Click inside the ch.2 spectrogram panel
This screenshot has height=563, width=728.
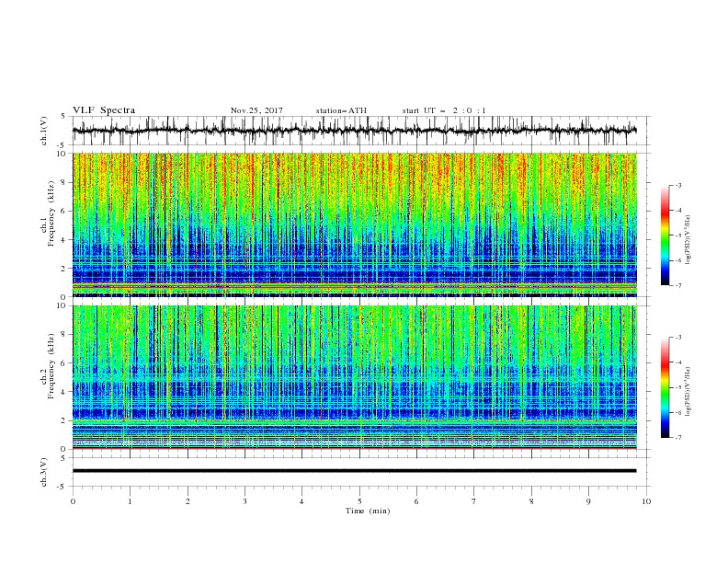(355, 377)
